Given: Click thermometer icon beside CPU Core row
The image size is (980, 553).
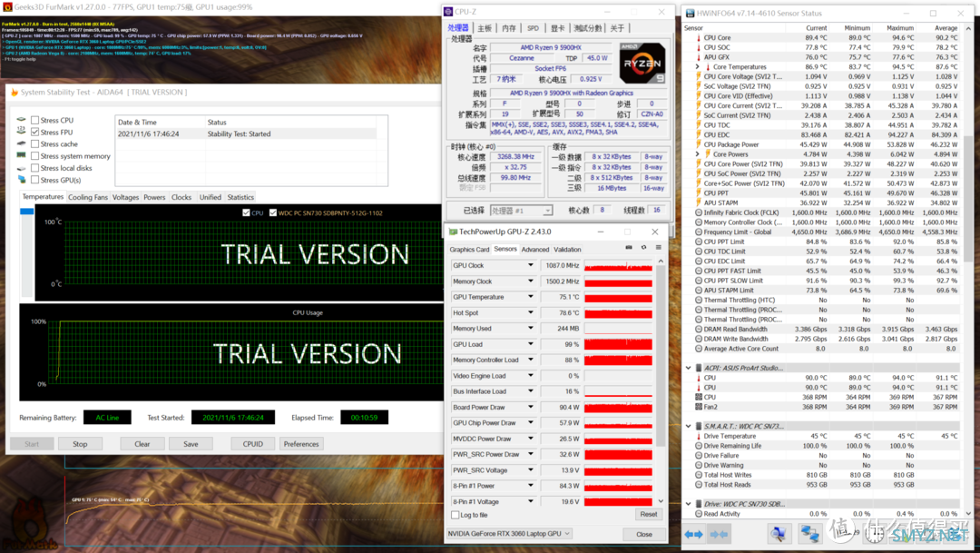Looking at the screenshot, I should [x=698, y=37].
